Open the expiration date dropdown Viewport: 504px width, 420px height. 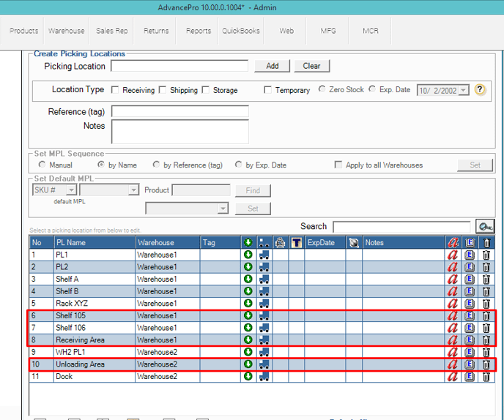pos(464,91)
